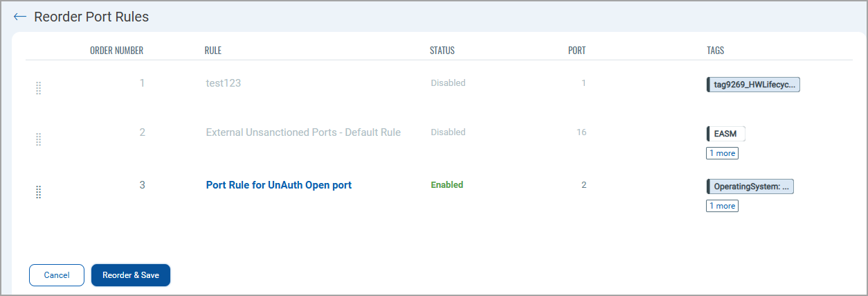This screenshot has width=868, height=296.
Task: Click the Enabled status of rule 3
Action: point(447,185)
